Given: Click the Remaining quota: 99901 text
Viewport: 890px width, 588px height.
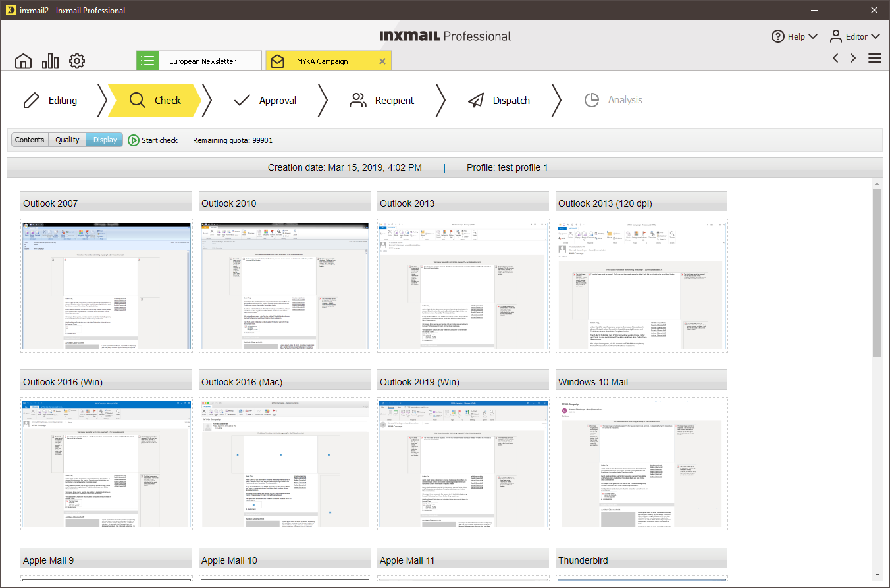Looking at the screenshot, I should [232, 140].
